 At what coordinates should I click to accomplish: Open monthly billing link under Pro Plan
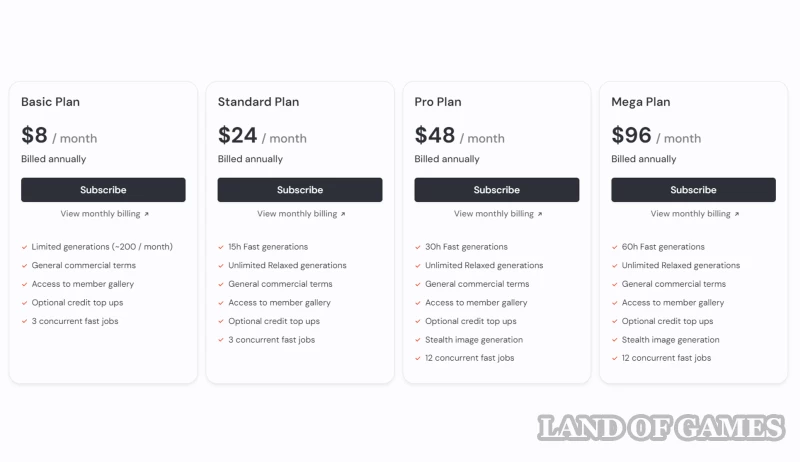[498, 214]
